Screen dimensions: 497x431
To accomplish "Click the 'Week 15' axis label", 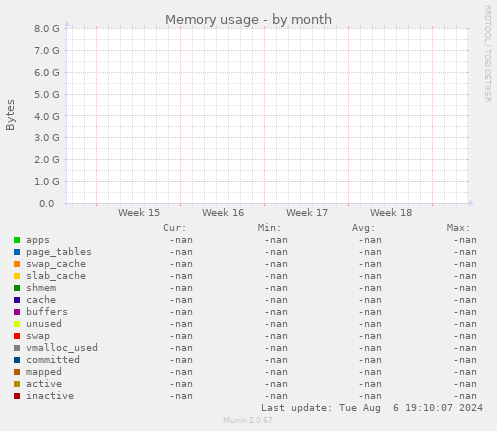I will coord(139,213).
